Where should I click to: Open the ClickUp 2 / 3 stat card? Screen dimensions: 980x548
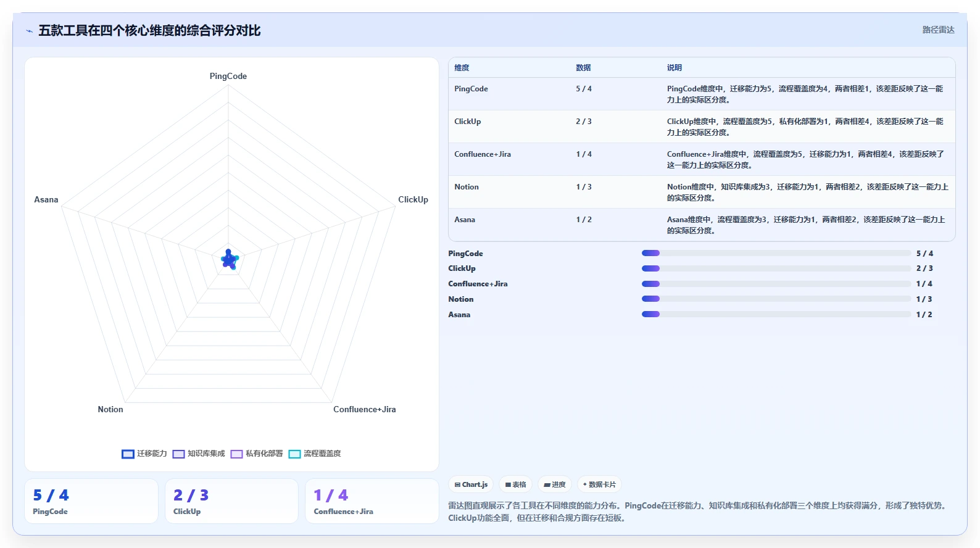pos(231,501)
